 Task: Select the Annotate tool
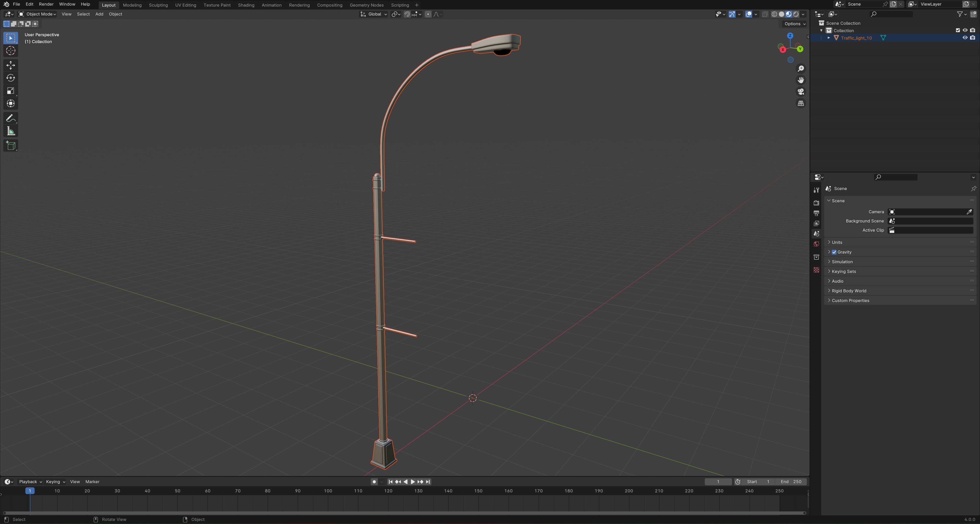[x=11, y=118]
